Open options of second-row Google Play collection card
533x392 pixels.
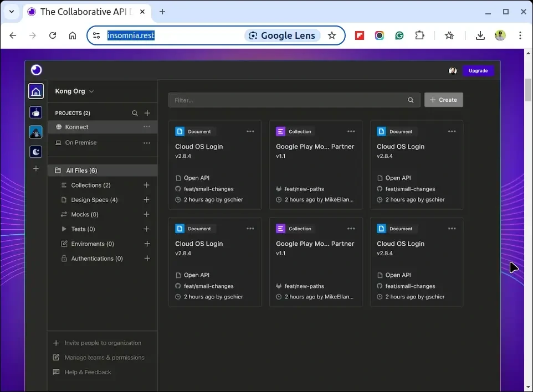tap(351, 229)
